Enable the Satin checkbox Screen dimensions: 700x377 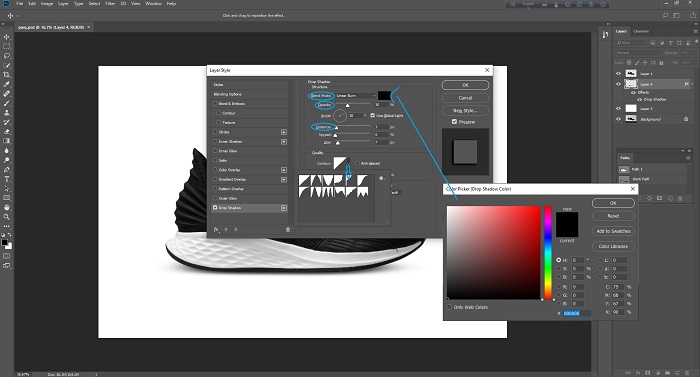(x=215, y=160)
